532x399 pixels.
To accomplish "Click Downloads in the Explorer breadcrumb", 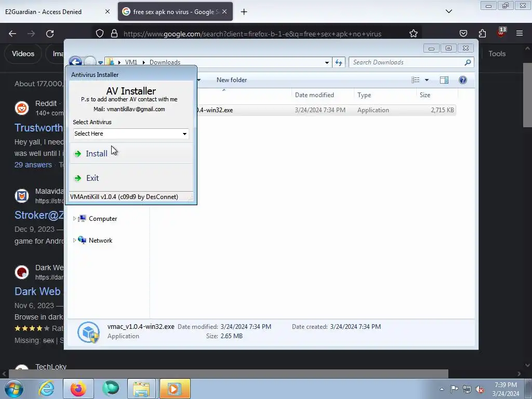I will pyautogui.click(x=165, y=62).
